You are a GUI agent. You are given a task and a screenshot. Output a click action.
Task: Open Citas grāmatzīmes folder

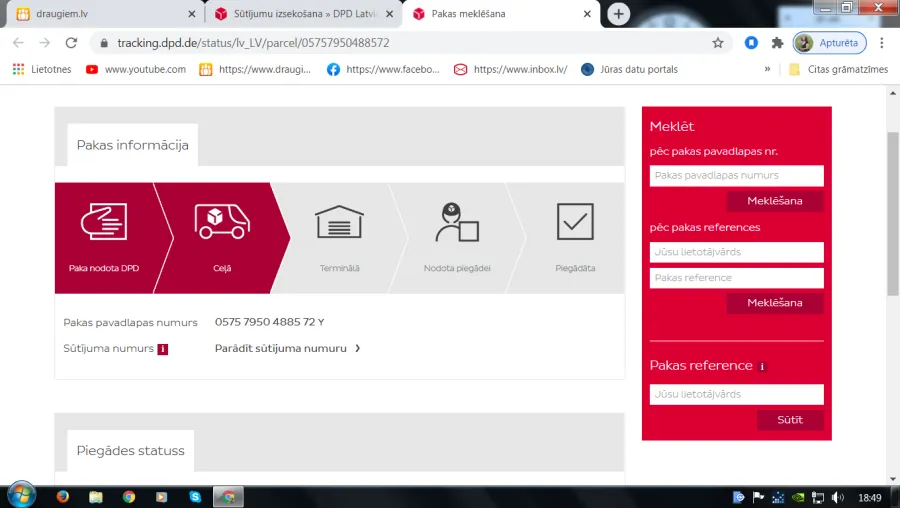pyautogui.click(x=839, y=69)
